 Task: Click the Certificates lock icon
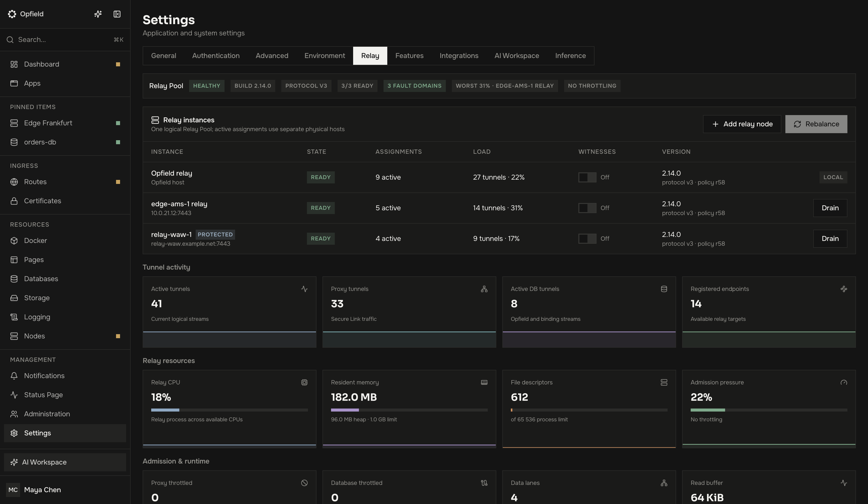[14, 201]
